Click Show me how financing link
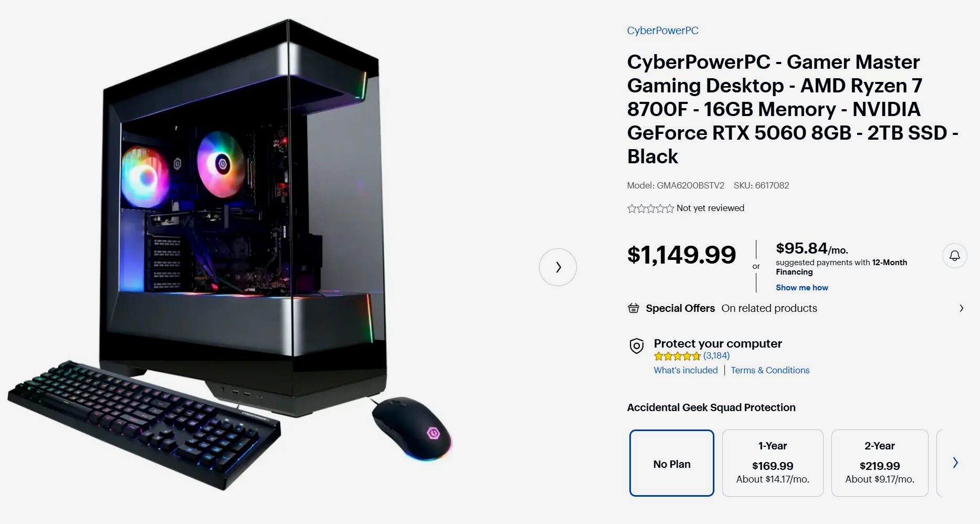This screenshot has width=980, height=524. point(802,288)
